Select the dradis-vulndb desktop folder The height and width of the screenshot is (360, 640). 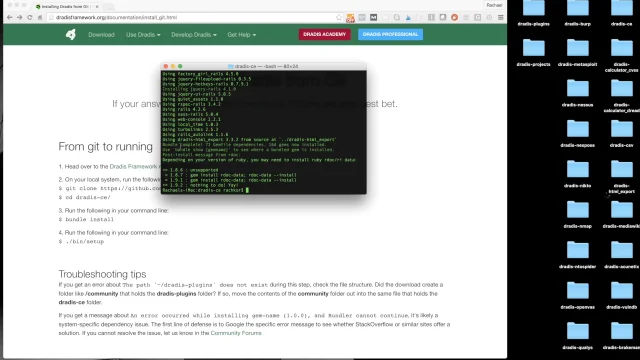click(622, 295)
